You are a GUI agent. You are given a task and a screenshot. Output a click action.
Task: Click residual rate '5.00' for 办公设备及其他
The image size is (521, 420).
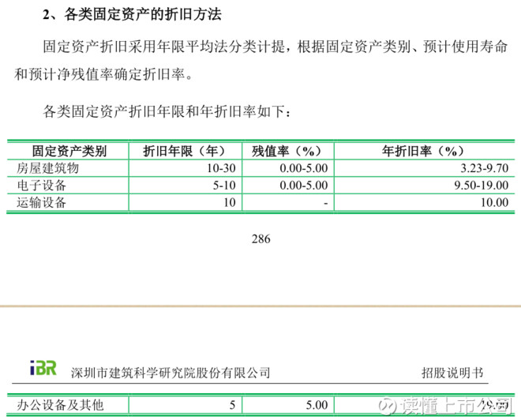[x=317, y=405]
